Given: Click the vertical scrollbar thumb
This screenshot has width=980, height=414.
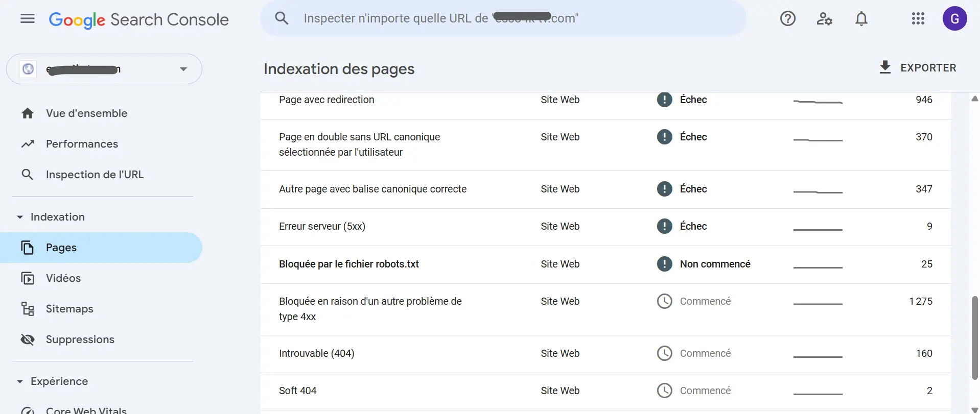Looking at the screenshot, I should (x=974, y=337).
